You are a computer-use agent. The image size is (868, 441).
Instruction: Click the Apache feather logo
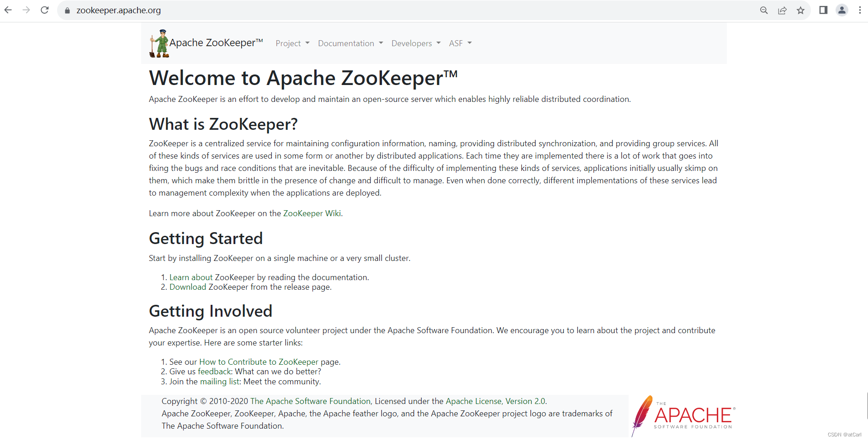click(x=683, y=416)
